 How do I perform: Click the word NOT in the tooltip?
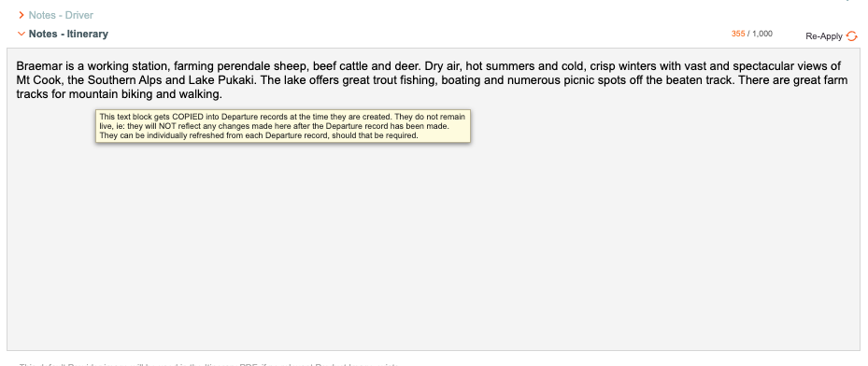point(167,126)
